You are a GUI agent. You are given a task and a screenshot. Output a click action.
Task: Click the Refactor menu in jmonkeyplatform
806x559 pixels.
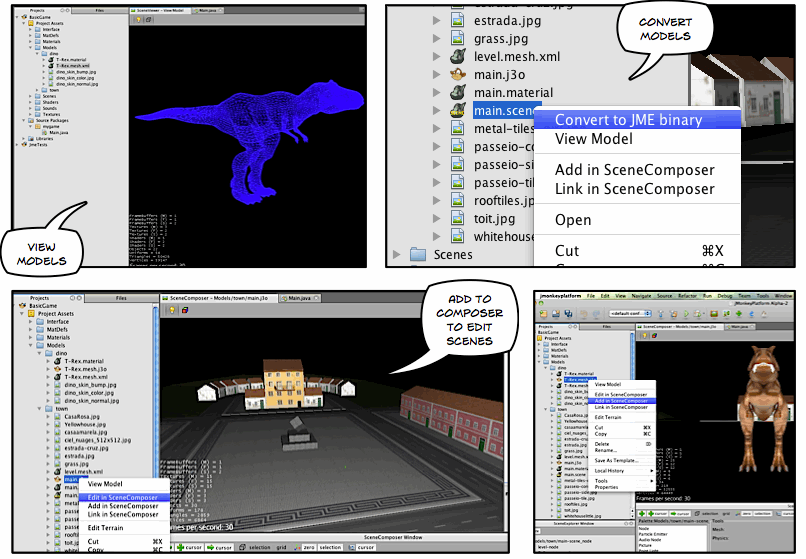tap(687, 296)
